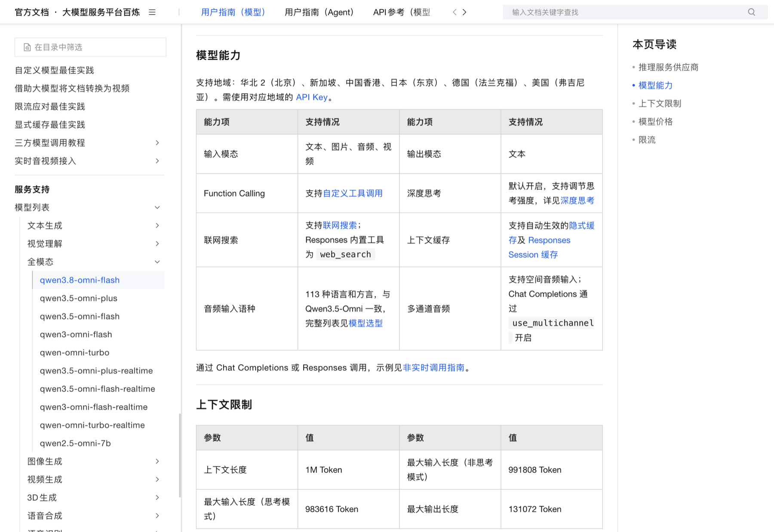
Task: Expand 视觉理解 category
Action: coord(157,243)
